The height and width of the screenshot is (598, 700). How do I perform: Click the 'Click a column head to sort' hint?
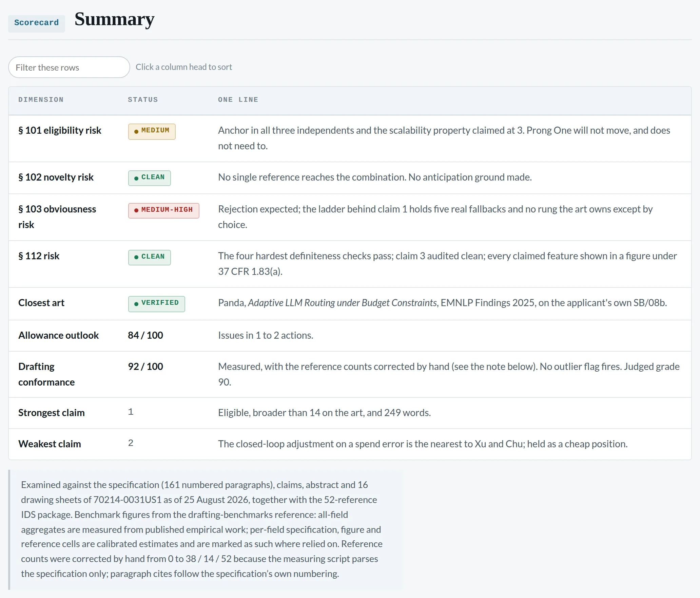(184, 67)
